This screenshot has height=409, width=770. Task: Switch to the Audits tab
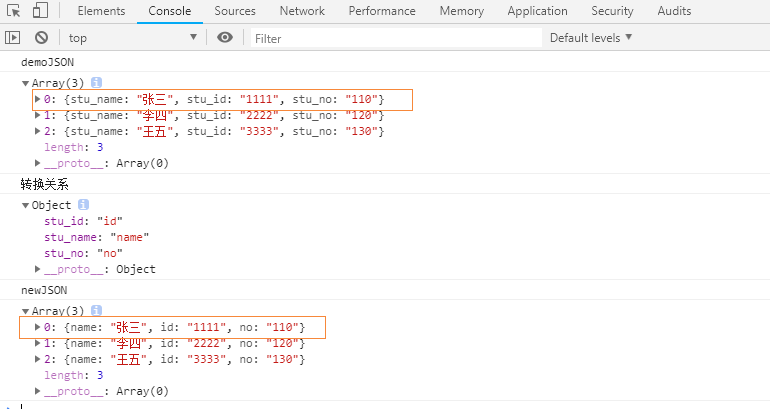pyautogui.click(x=674, y=11)
